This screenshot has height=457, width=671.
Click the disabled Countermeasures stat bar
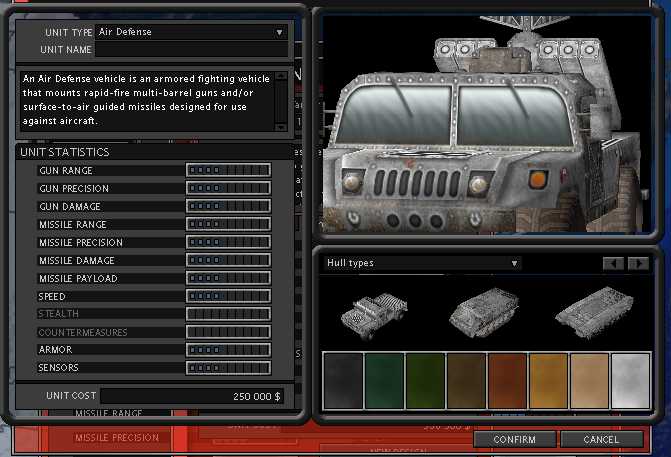tap(229, 332)
